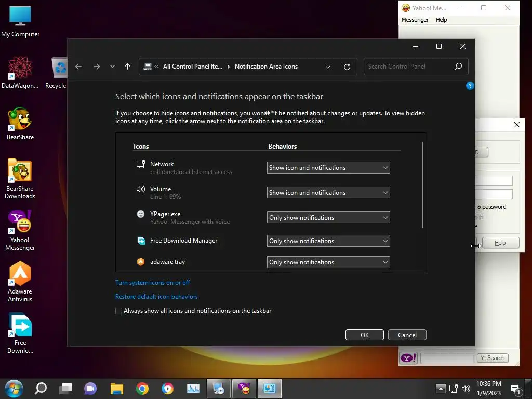Show hidden tray icons arrow
The image size is (532, 399).
point(441,389)
